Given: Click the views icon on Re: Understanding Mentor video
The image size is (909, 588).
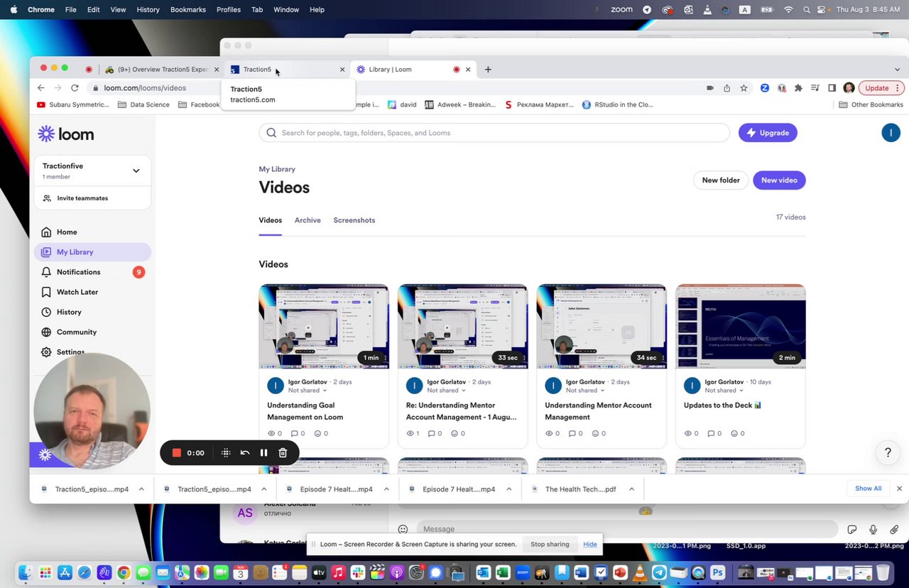Looking at the screenshot, I should click(410, 433).
